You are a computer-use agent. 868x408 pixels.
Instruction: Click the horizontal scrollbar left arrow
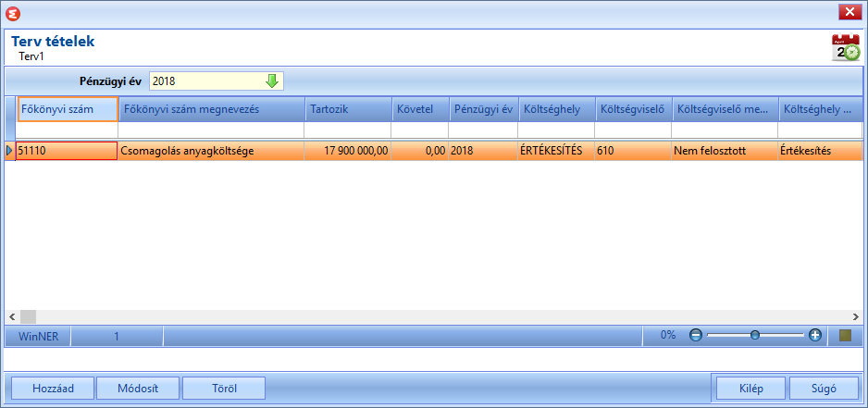point(12,316)
